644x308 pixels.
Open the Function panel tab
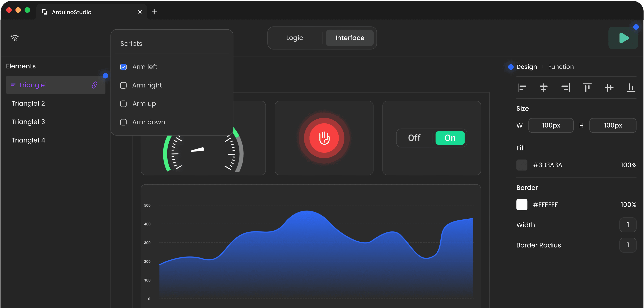[561, 67]
